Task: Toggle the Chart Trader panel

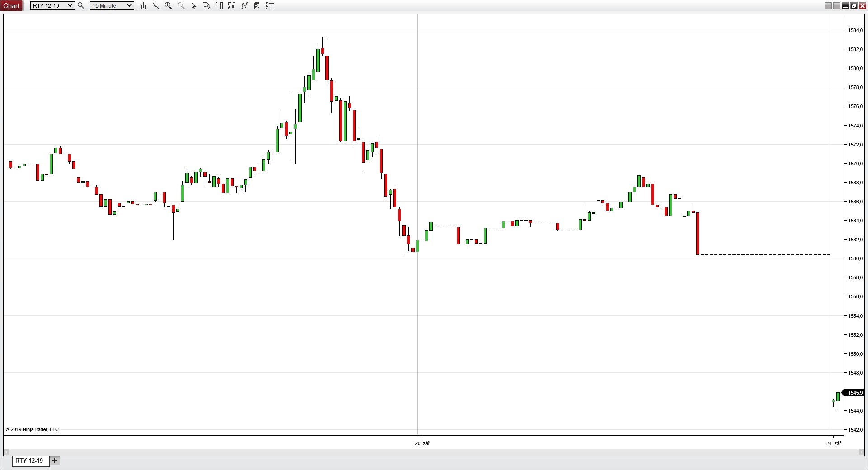Action: point(219,6)
